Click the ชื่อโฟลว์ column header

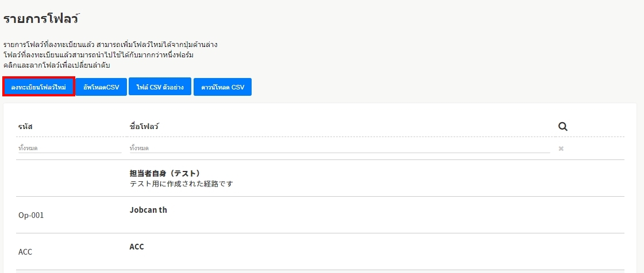point(144,126)
